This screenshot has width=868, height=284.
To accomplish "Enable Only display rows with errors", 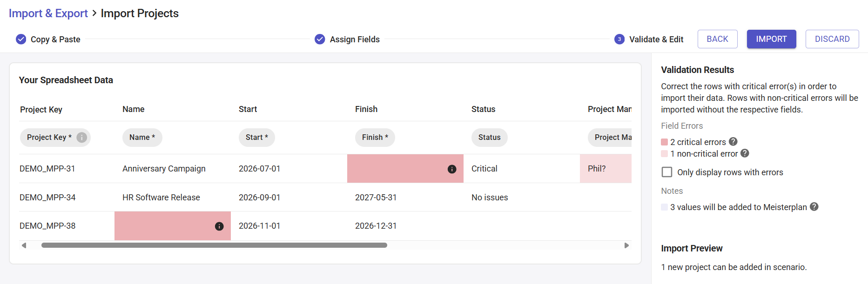I will click(x=667, y=172).
